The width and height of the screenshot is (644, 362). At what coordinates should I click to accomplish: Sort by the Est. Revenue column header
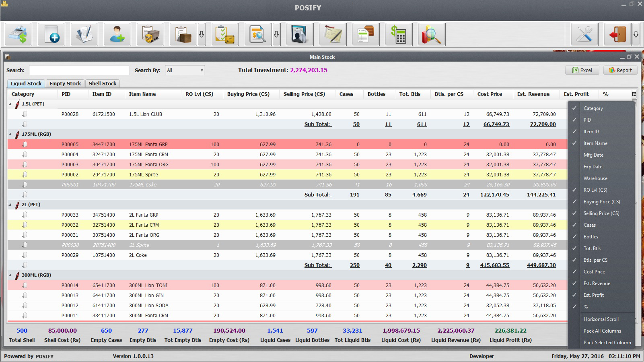click(x=536, y=94)
